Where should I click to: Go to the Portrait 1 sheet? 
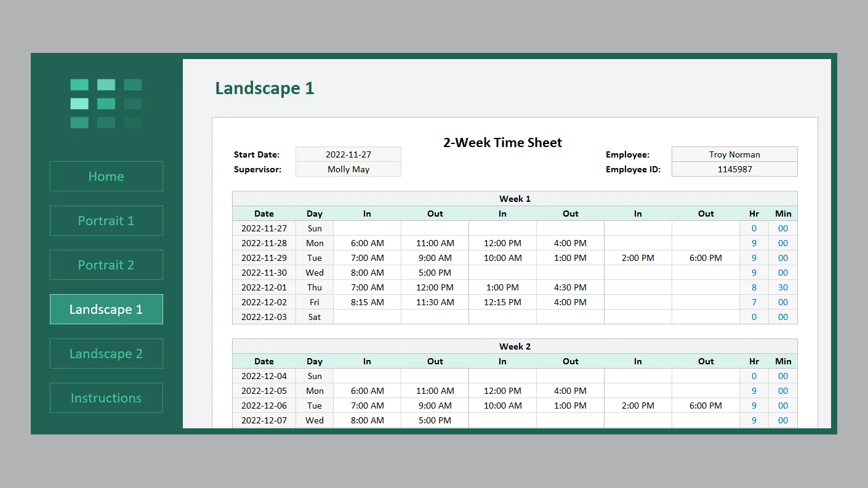(x=106, y=221)
